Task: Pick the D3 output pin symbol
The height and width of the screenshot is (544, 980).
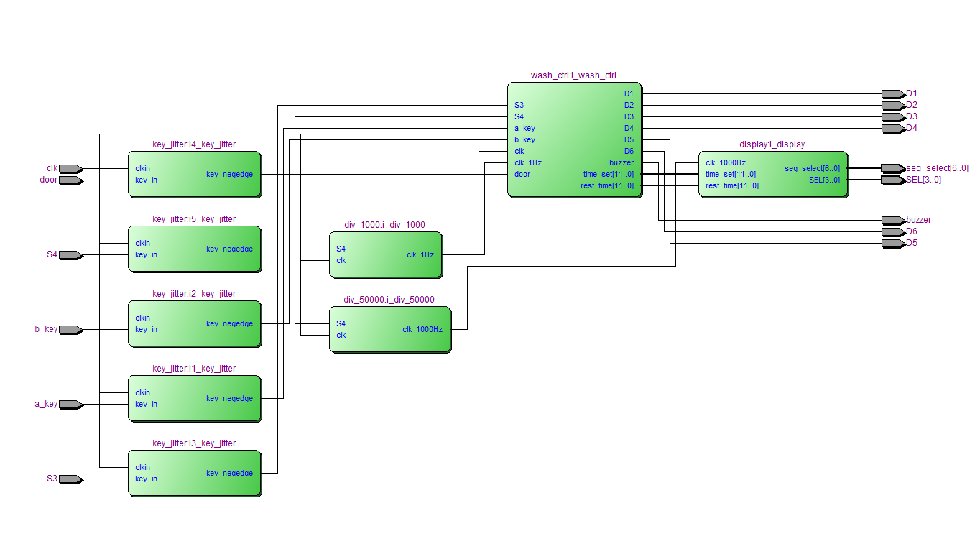Action: pos(893,117)
